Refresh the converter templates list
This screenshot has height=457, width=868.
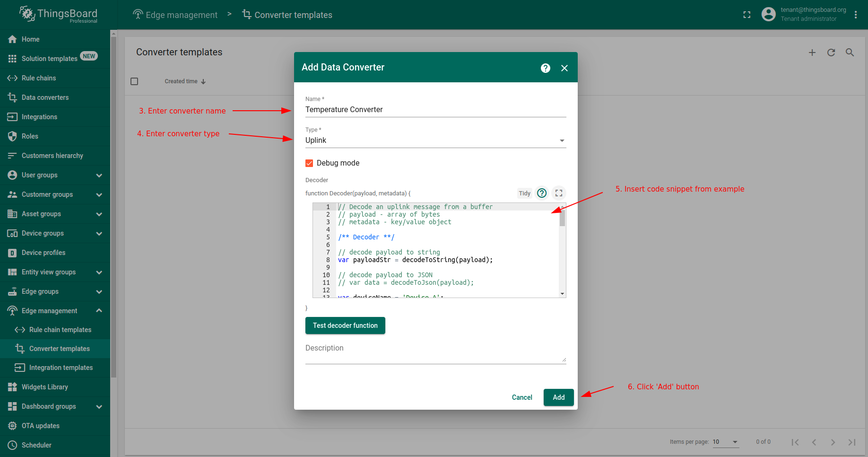point(831,53)
